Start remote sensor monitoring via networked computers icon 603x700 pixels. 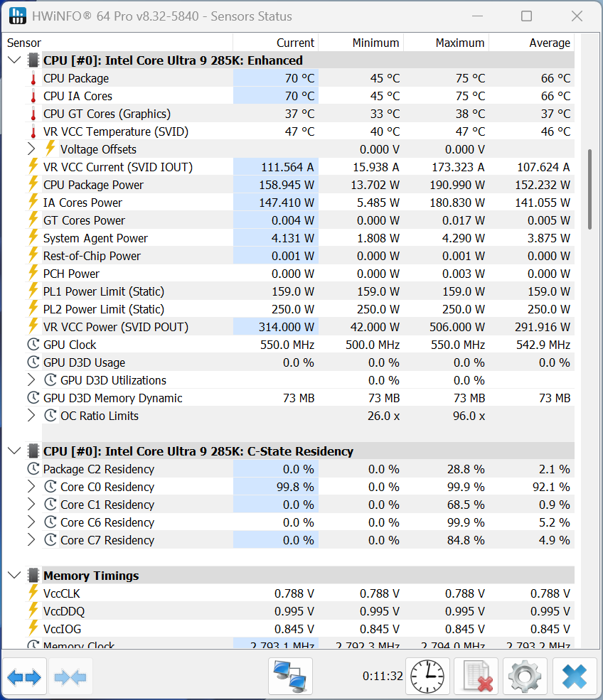point(292,676)
